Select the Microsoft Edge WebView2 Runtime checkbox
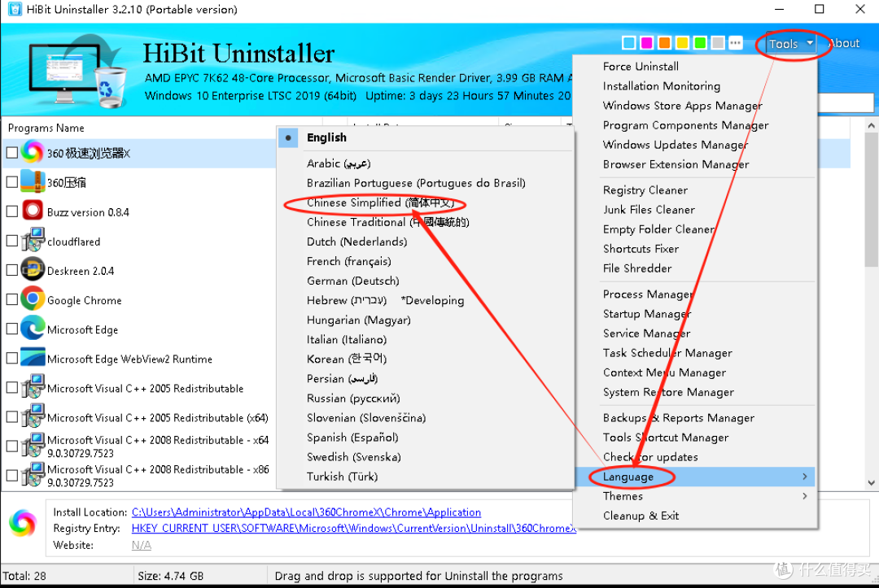Screen dimensions: 879x588 pyautogui.click(x=11, y=358)
